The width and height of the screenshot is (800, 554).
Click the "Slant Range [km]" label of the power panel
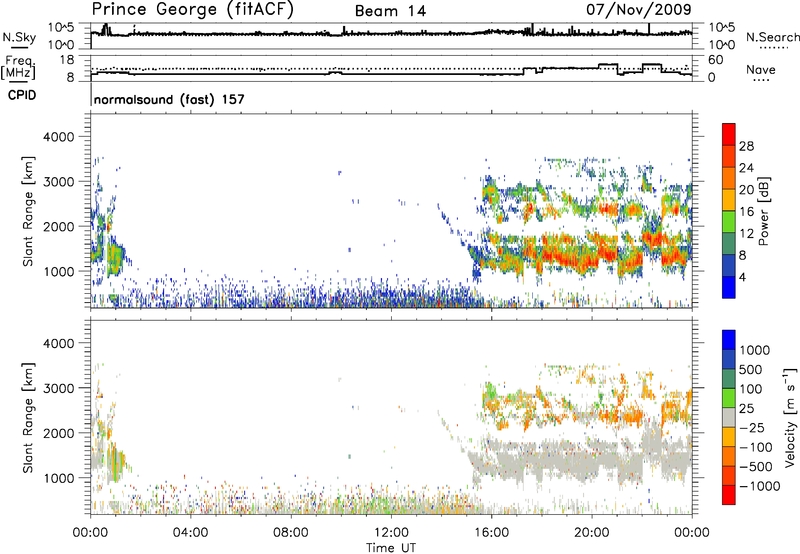pos(28,211)
